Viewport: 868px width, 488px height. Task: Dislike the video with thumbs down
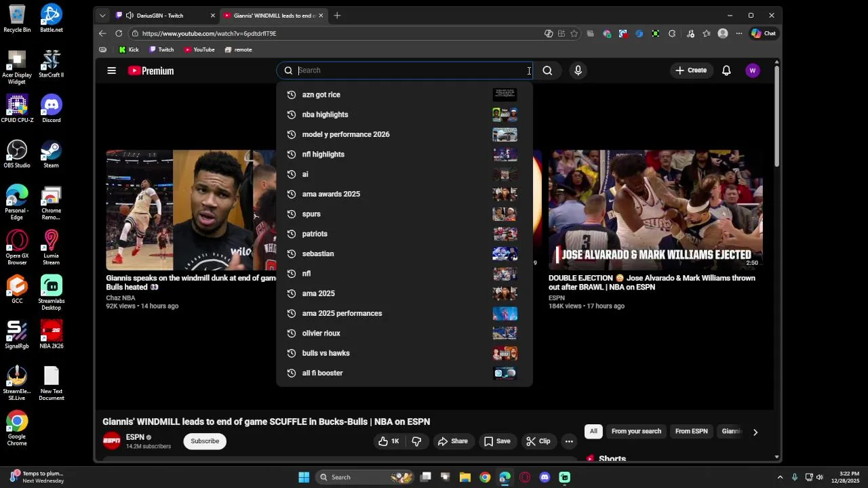pos(416,441)
